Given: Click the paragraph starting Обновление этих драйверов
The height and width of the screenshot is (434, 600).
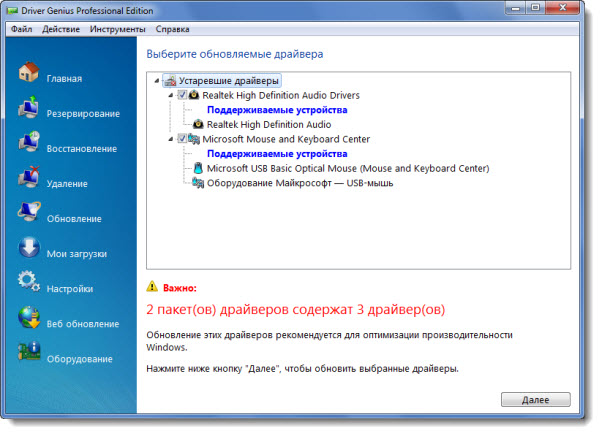Looking at the screenshot, I should [x=329, y=341].
